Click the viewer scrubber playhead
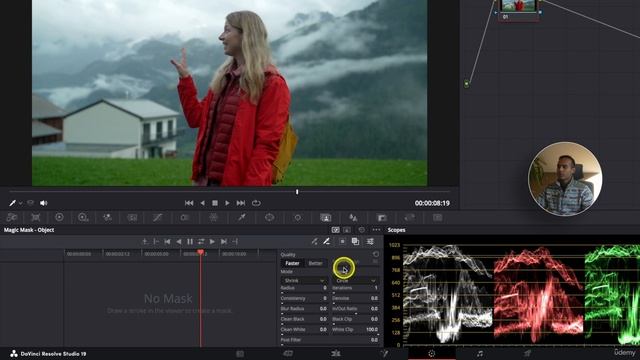Image resolution: width=640 pixels, height=360 pixels. 297,191
